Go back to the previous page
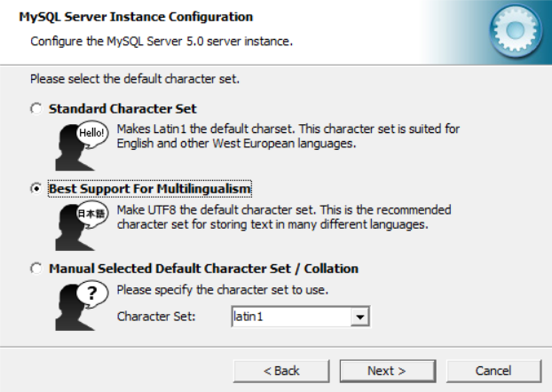The image size is (552, 392). (x=281, y=371)
